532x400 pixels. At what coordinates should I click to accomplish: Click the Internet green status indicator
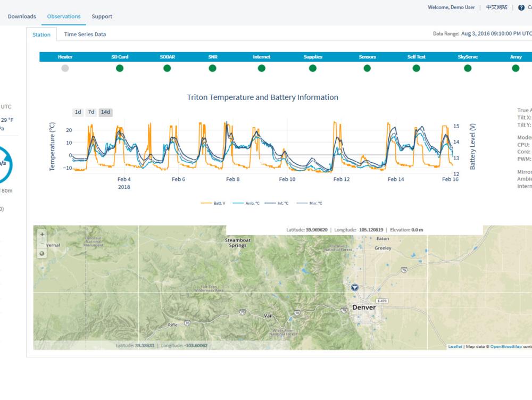click(x=261, y=68)
